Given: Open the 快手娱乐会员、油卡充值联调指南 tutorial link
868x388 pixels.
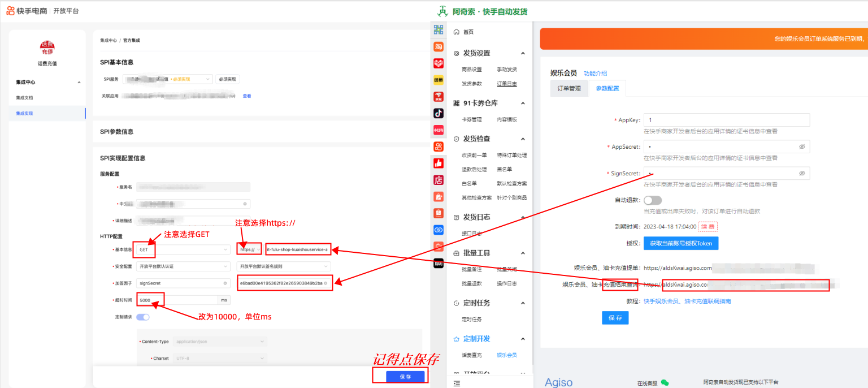Looking at the screenshot, I should click(x=687, y=301).
